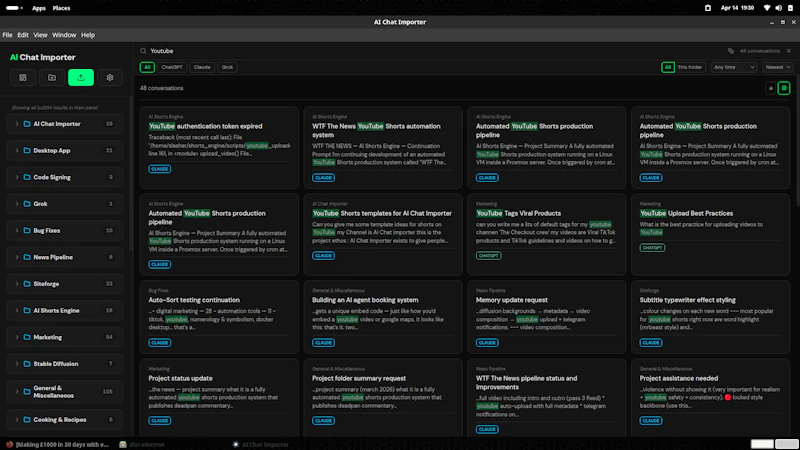Open Subtitle typewriter effect styling conversation

point(710,317)
